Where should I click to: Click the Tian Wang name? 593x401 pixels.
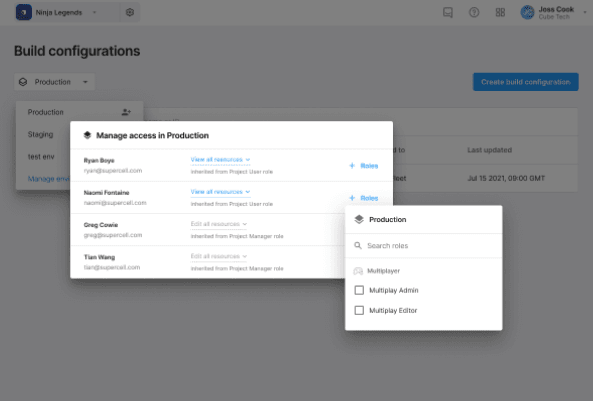(x=99, y=257)
